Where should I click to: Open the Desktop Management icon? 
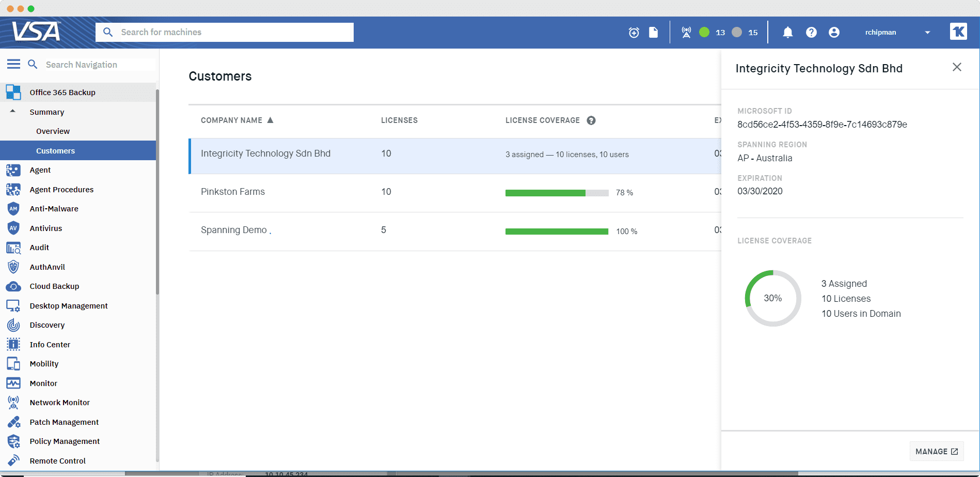(x=13, y=306)
